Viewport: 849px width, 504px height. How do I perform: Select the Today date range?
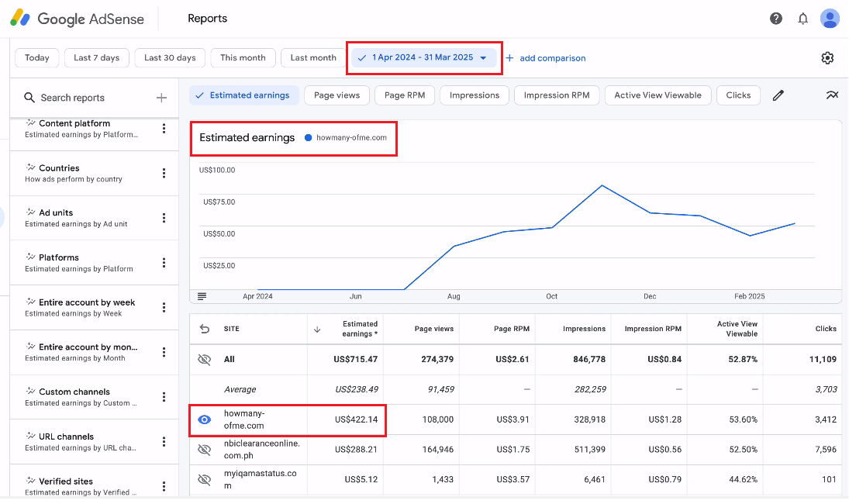point(36,58)
